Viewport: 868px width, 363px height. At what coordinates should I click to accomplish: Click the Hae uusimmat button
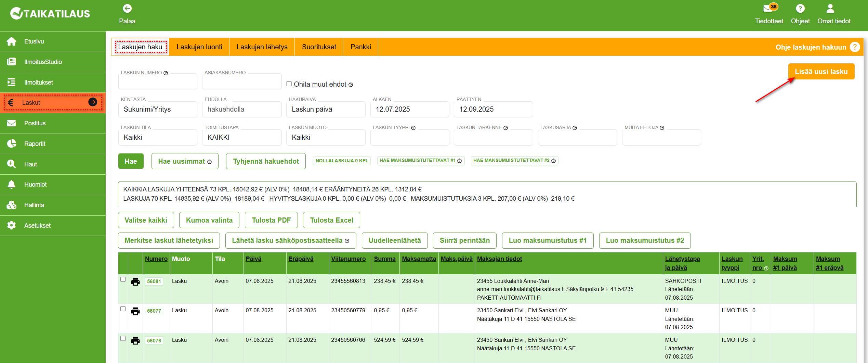click(185, 161)
